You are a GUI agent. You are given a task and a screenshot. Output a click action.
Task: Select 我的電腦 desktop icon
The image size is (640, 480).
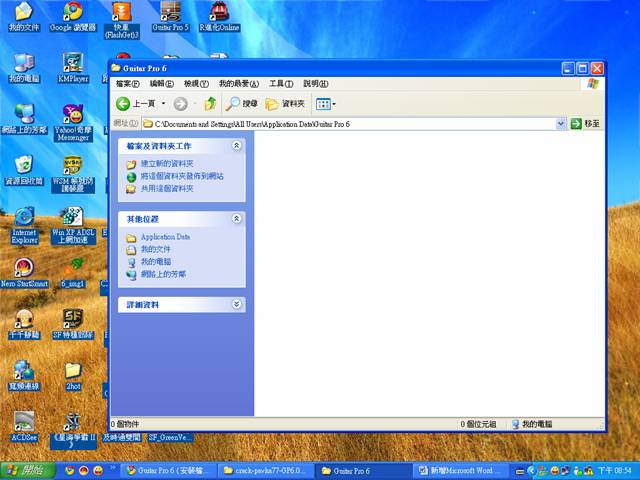point(24,68)
